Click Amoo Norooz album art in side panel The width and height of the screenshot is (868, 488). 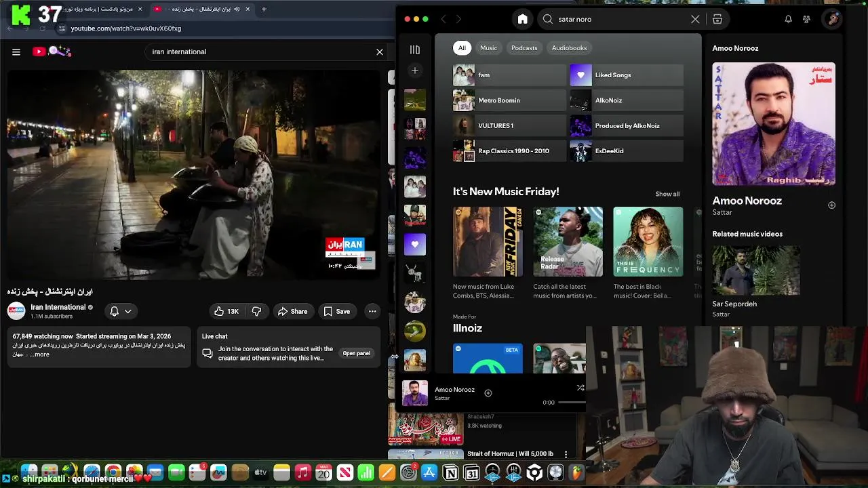click(774, 124)
